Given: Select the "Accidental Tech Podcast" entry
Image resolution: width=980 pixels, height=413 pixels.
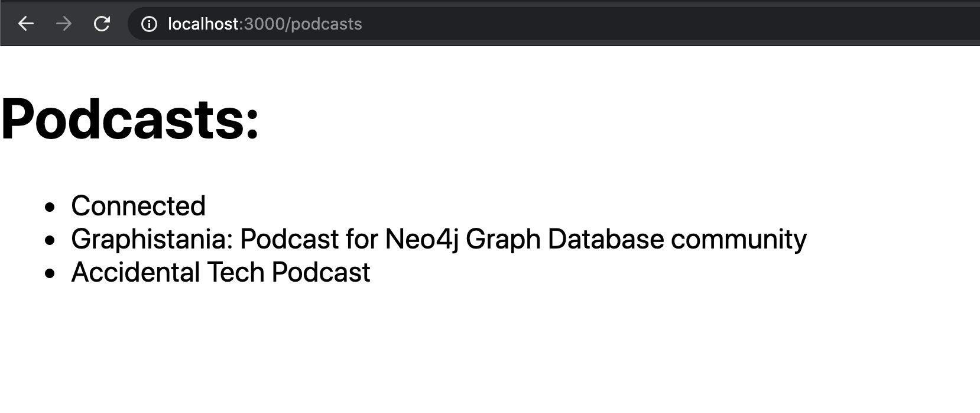Looking at the screenshot, I should [220, 272].
